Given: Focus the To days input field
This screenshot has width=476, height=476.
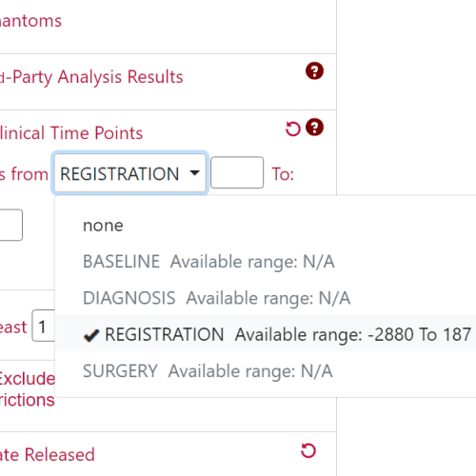Looking at the screenshot, I should tap(10, 225).
